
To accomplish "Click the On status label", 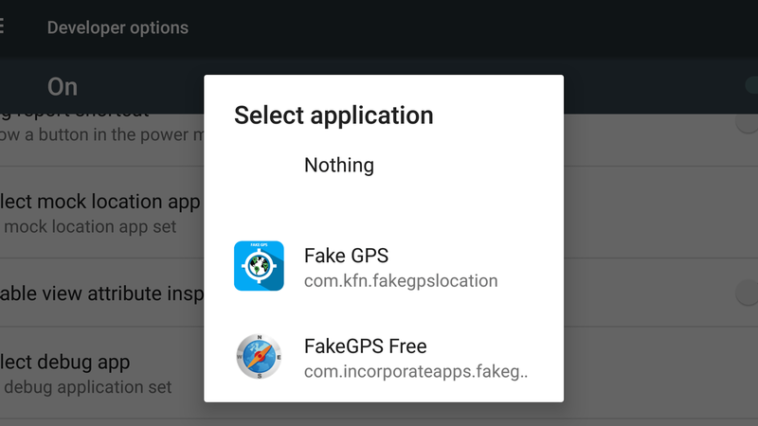I will click(x=62, y=87).
